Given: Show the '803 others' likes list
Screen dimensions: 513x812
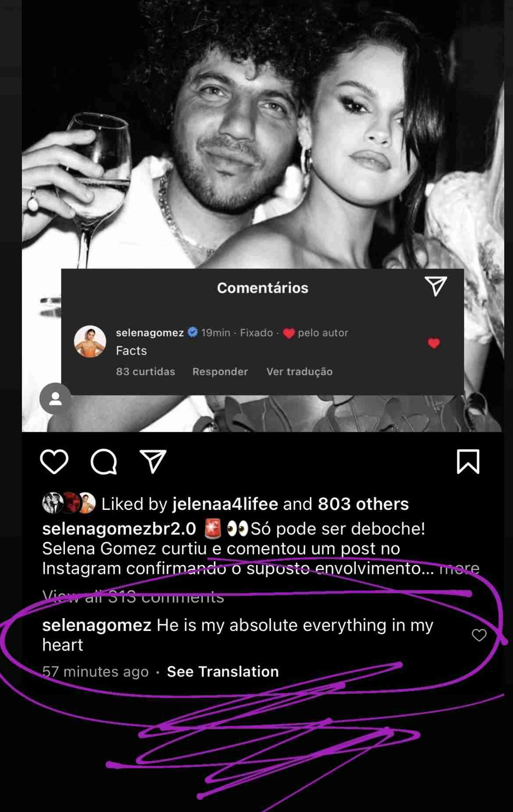Looking at the screenshot, I should [x=363, y=504].
